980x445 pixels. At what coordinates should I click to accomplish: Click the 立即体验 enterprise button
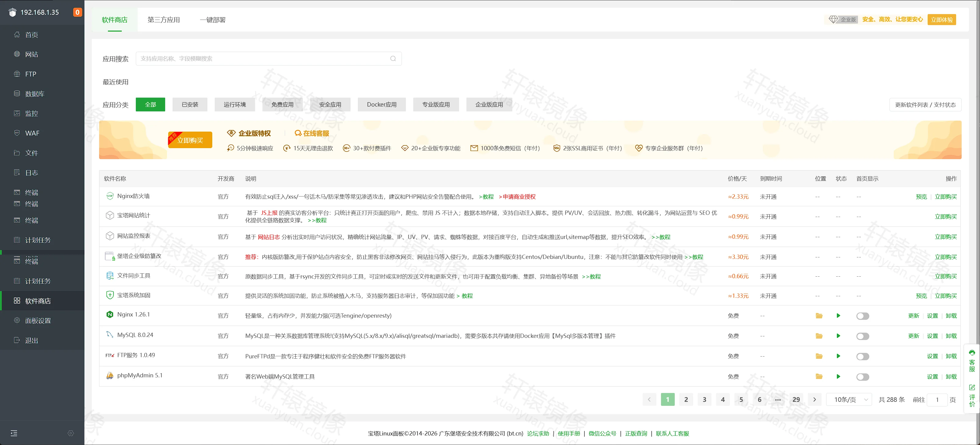coord(941,19)
